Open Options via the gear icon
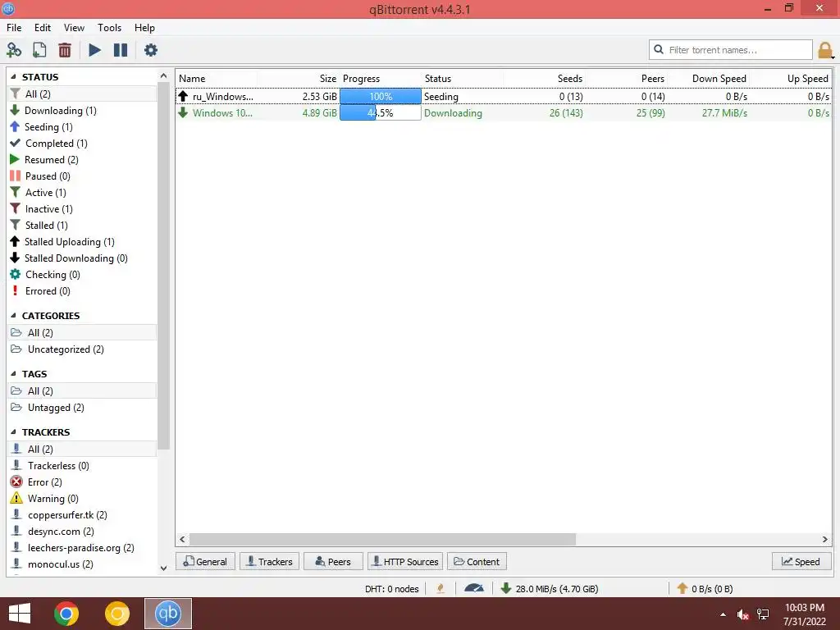 click(x=151, y=50)
